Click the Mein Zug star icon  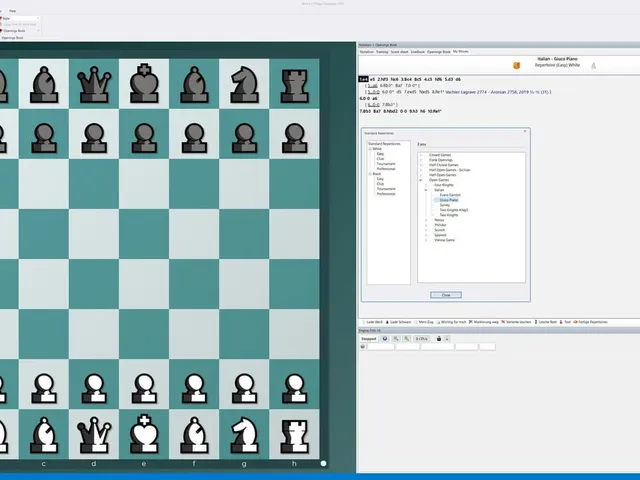pos(416,322)
